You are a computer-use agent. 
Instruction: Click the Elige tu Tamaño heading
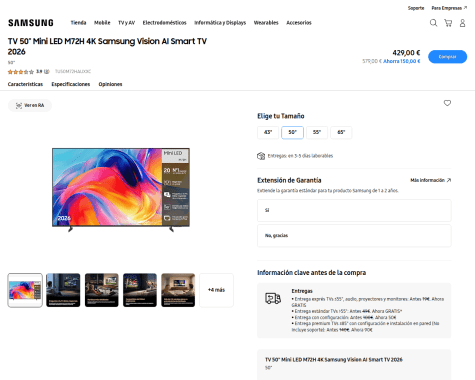click(281, 116)
